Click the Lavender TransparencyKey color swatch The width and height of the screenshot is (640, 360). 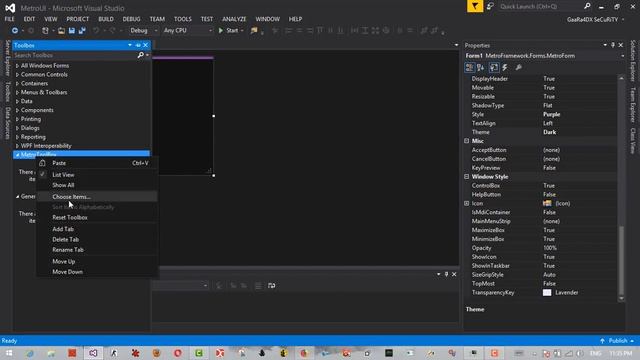pyautogui.click(x=547, y=293)
